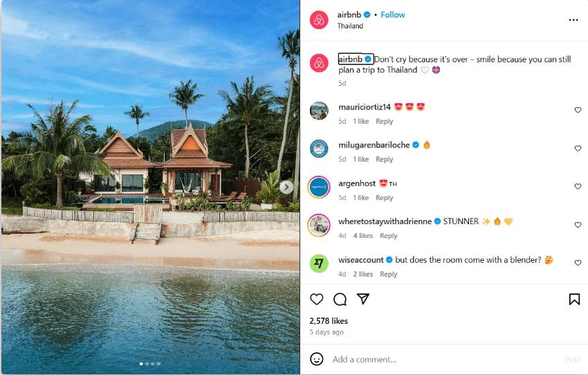Follow the airbnb account

pyautogui.click(x=393, y=15)
